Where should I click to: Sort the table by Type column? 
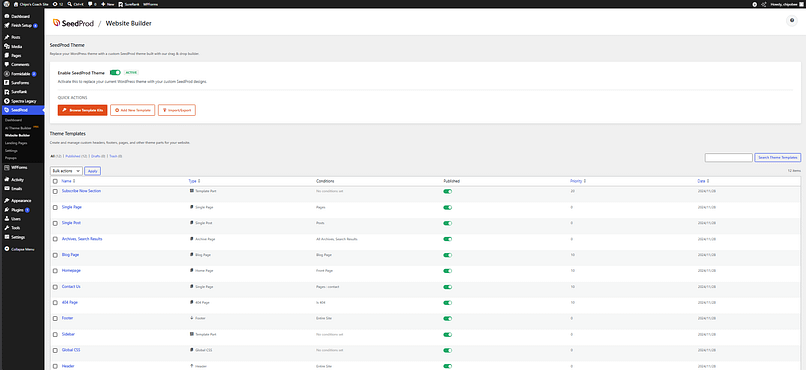(x=194, y=181)
